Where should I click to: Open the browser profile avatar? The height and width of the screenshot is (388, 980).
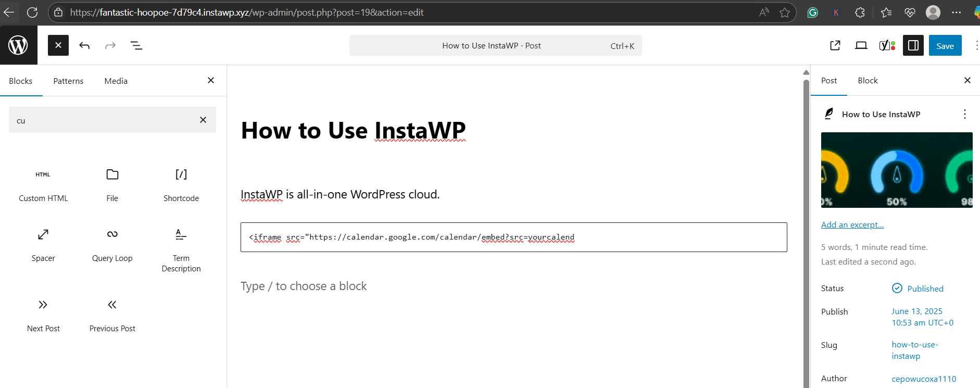click(933, 12)
